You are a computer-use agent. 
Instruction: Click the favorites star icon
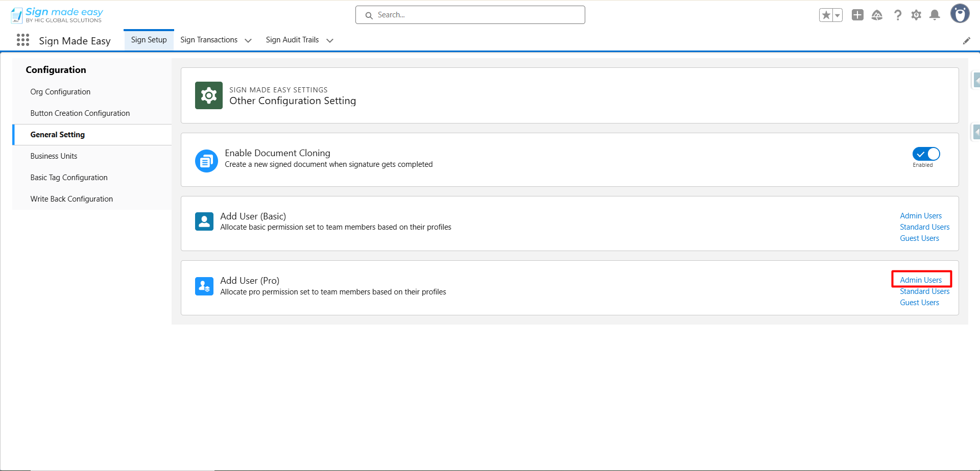coord(826,15)
